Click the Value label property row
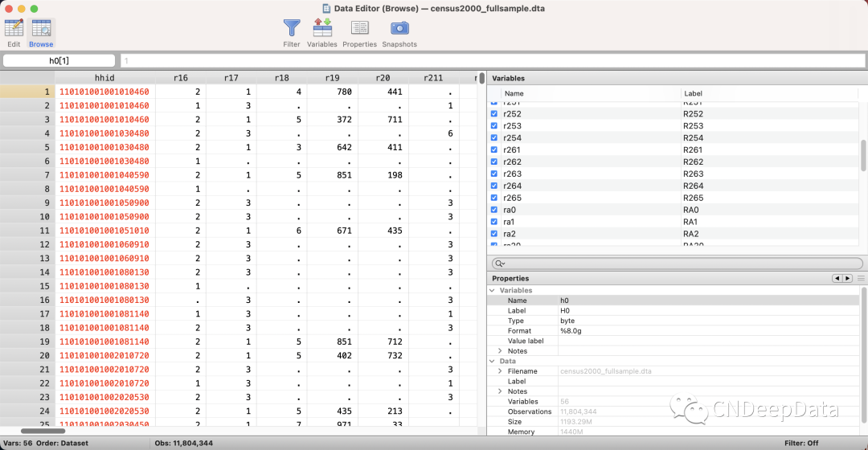The width and height of the screenshot is (868, 450). [x=674, y=341]
